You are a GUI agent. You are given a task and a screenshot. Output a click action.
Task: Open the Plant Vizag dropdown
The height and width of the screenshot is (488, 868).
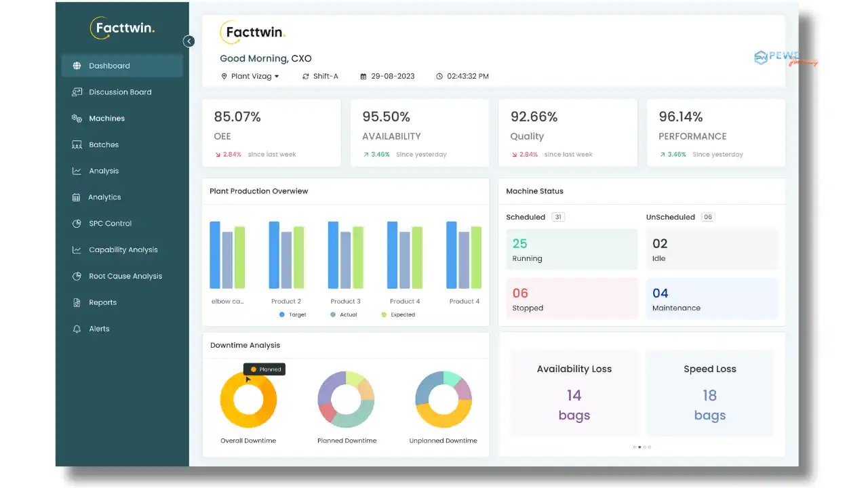point(251,76)
